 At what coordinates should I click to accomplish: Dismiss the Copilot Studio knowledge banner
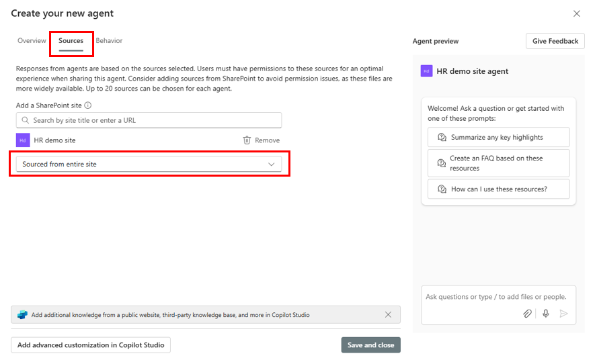(388, 314)
